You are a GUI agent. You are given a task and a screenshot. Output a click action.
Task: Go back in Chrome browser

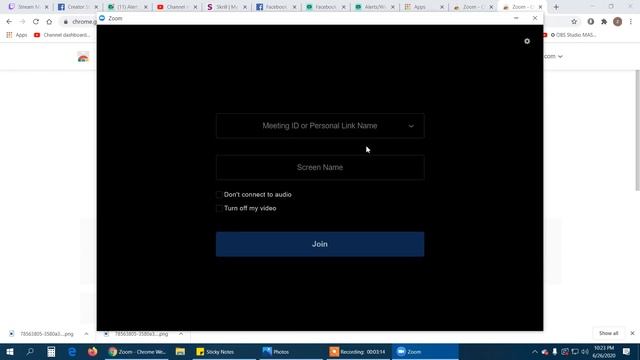pos(9,22)
